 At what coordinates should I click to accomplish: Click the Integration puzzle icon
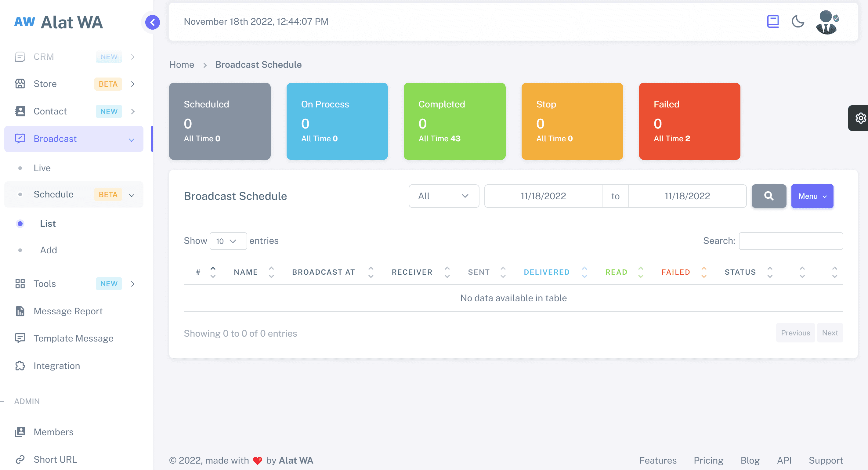[20, 366]
